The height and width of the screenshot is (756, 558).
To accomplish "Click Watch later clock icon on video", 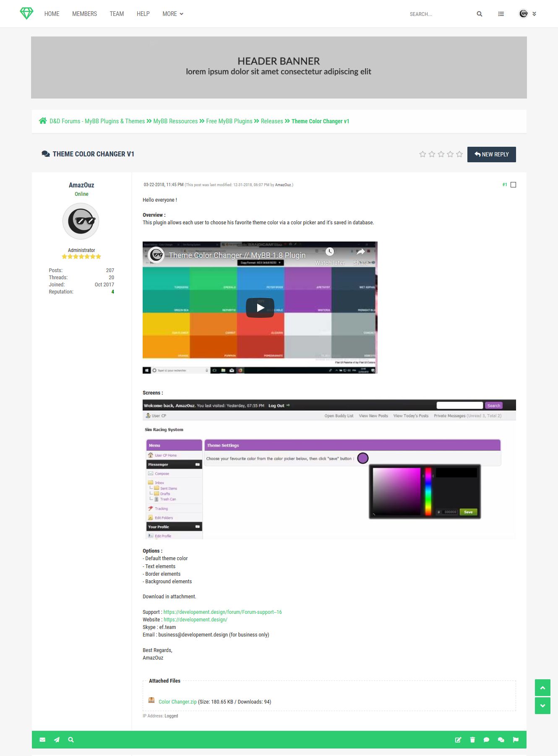I will (330, 252).
